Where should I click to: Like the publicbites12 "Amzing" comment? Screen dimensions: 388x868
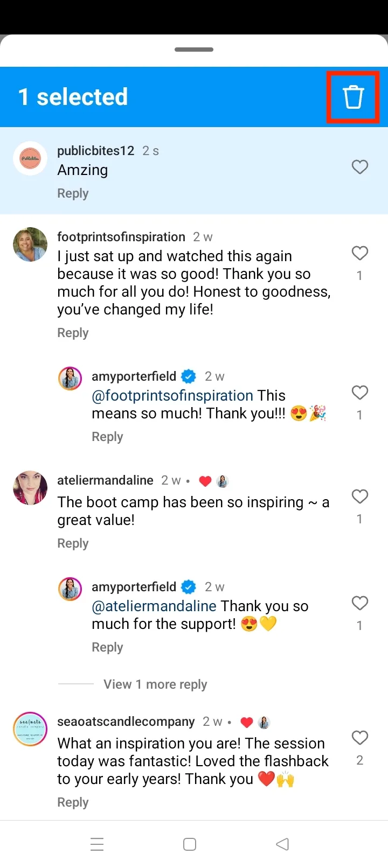(360, 167)
